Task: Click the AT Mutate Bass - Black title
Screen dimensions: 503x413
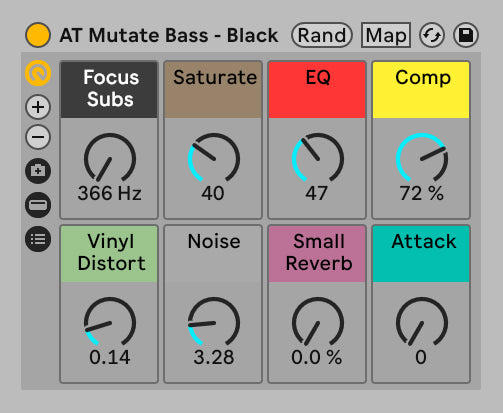Action: tap(169, 35)
